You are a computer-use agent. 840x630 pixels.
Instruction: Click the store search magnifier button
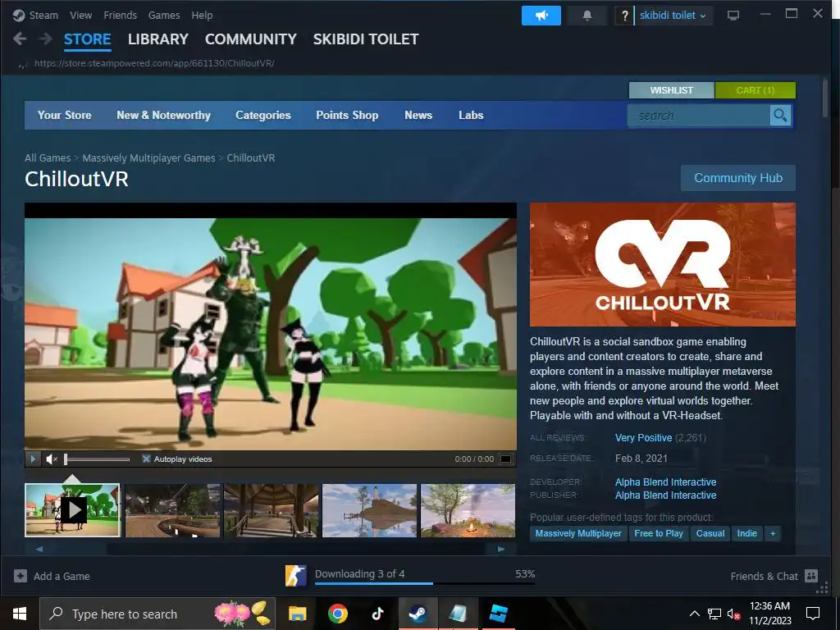(780, 115)
